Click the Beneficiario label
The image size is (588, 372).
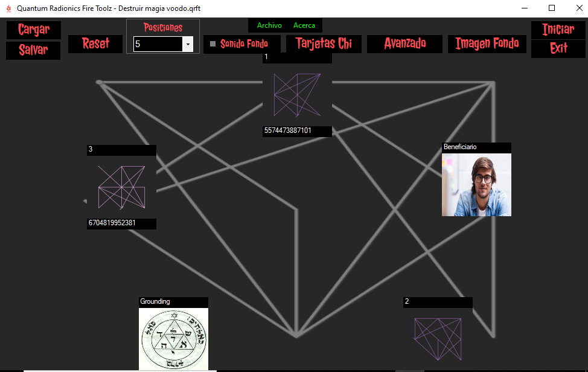click(x=476, y=148)
